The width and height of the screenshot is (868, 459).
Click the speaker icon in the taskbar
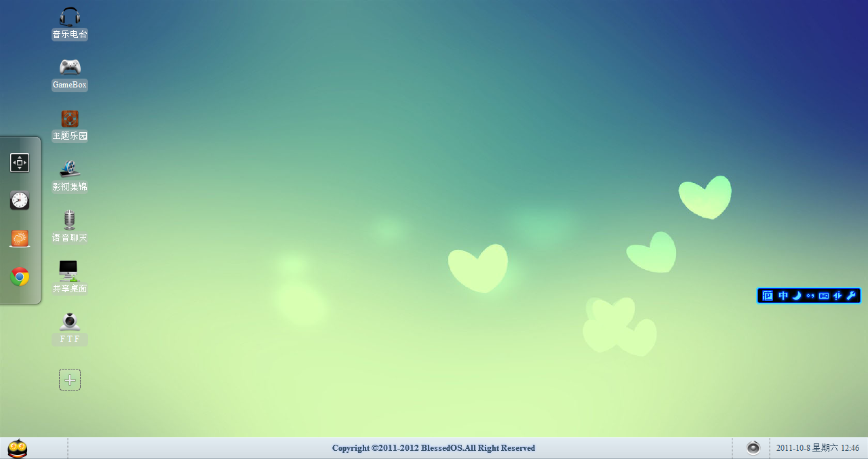coord(753,447)
